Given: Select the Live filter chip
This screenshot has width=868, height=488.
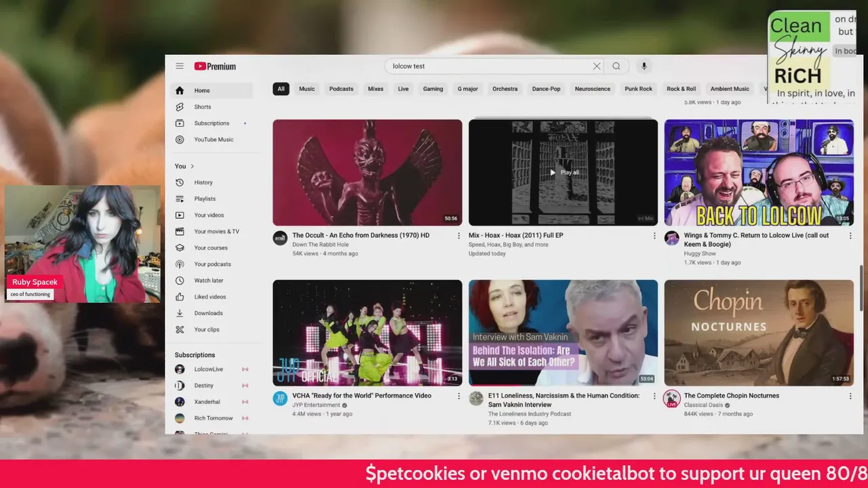Looking at the screenshot, I should (403, 89).
